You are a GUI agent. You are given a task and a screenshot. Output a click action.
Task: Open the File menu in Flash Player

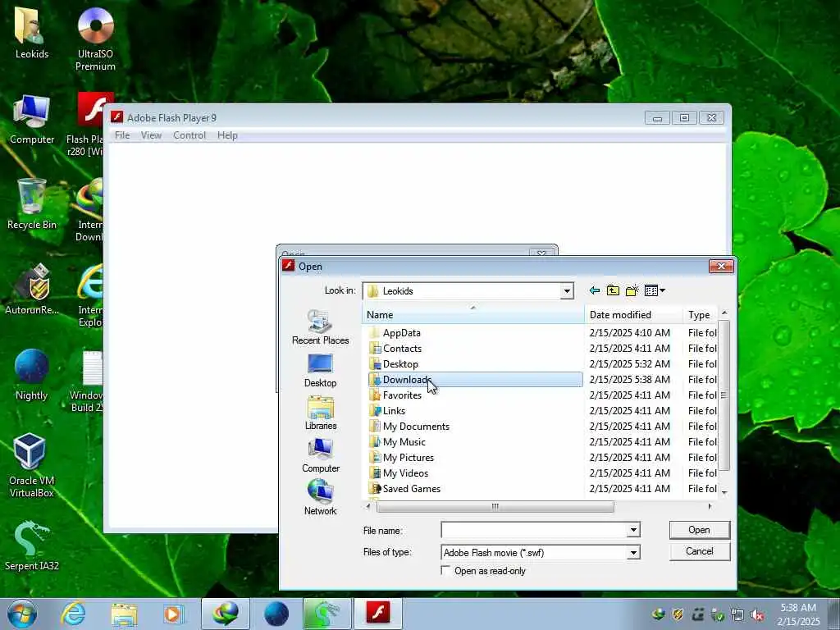[x=122, y=135]
